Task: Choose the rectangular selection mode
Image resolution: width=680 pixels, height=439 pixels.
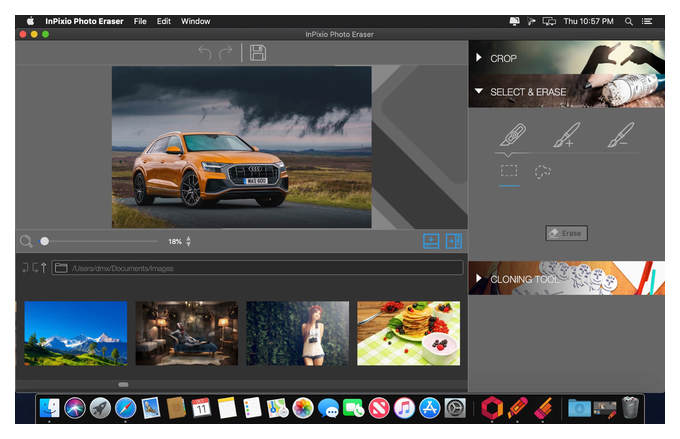Action: coord(509,171)
